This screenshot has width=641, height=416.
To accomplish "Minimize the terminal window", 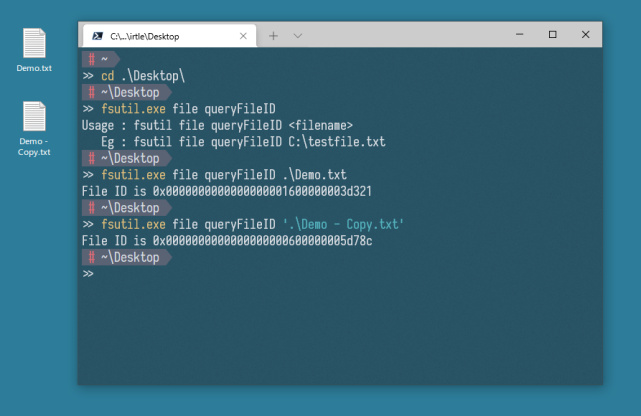I will [x=520, y=35].
